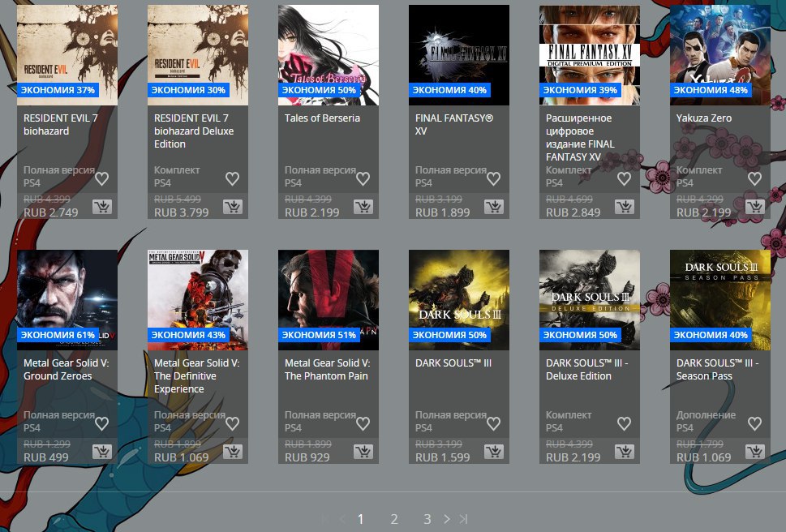The width and height of the screenshot is (786, 532).
Task: Wishlist DARK SOULS III Deluxe Edition
Action: click(624, 423)
